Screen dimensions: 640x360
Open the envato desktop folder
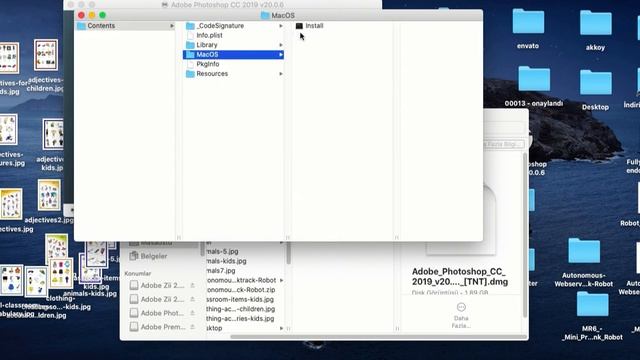(528, 22)
